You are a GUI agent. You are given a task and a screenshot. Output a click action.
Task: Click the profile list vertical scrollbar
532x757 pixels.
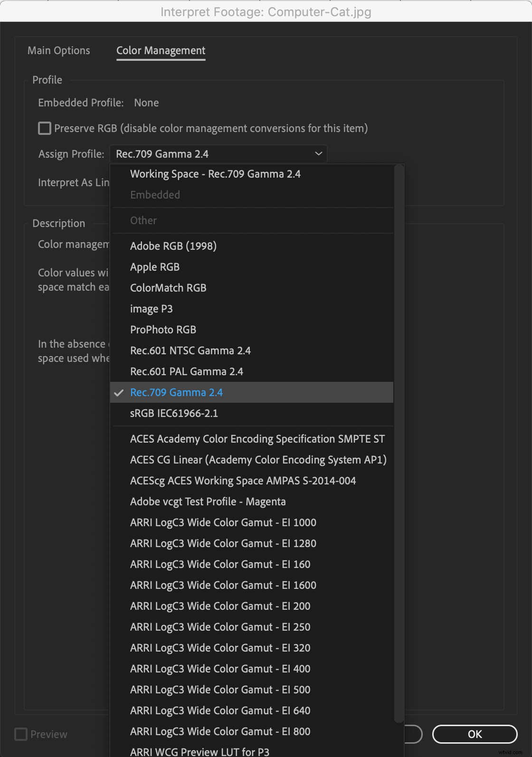click(x=399, y=444)
